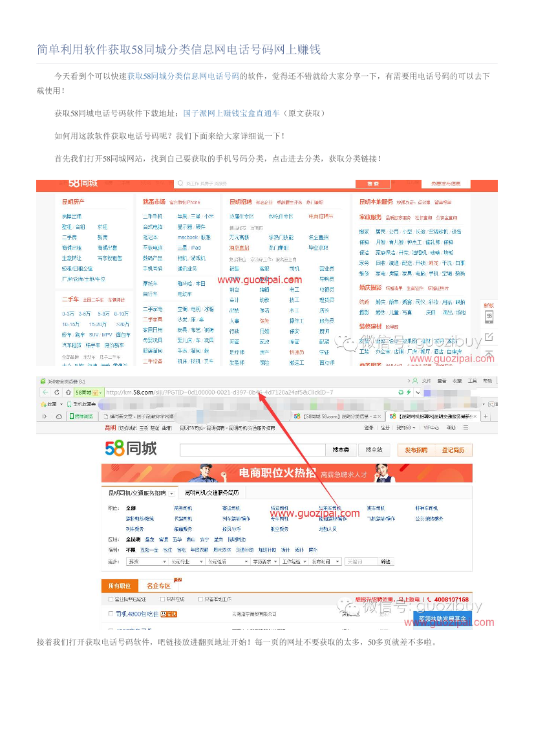Screen dimensions: 534x756
Task: Open link 国子派网上赚钱宝盒直通车
Action: point(231,113)
